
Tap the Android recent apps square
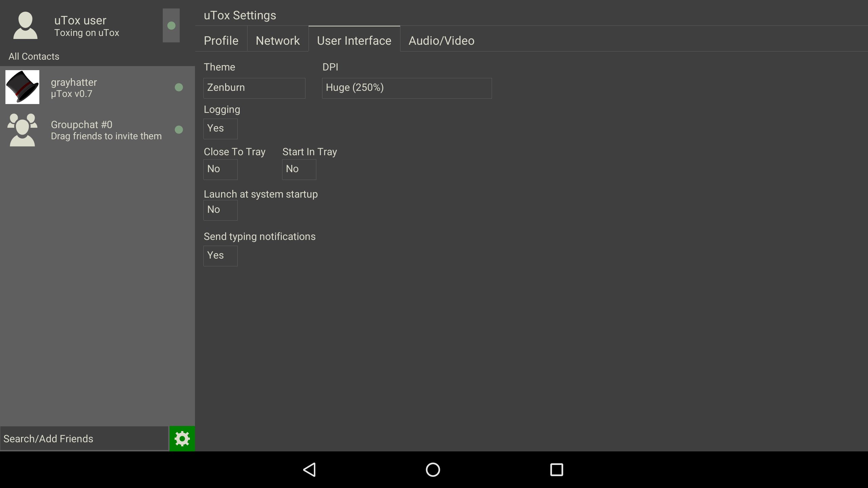556,470
